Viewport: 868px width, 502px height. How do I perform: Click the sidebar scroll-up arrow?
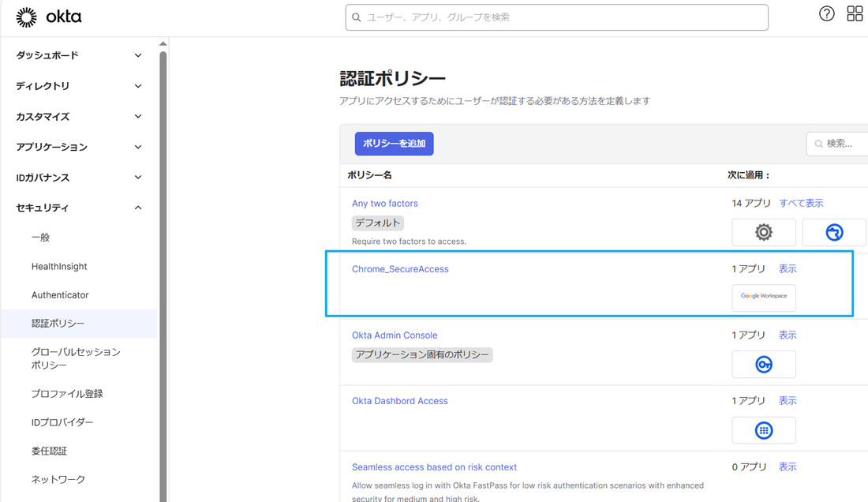tap(163, 43)
